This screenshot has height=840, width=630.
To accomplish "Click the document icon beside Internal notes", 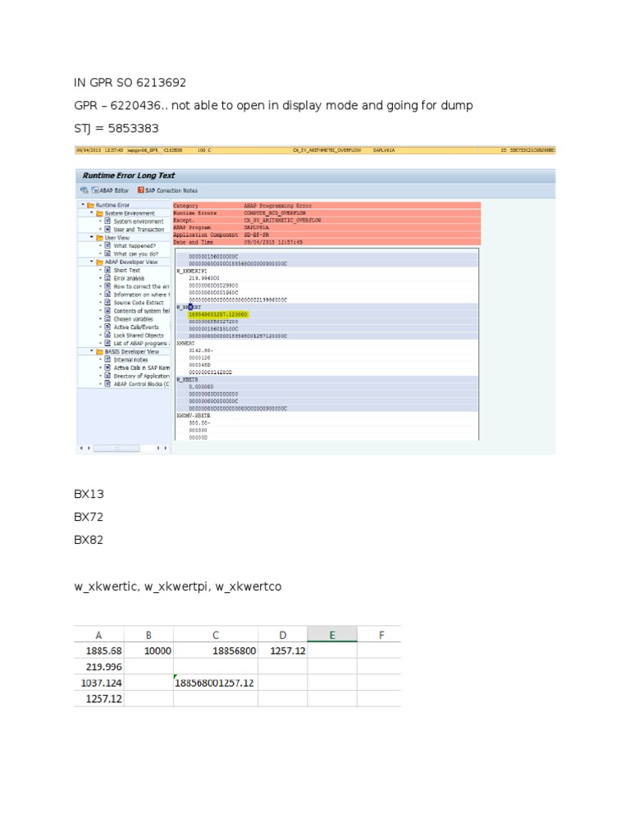I will 107,359.
